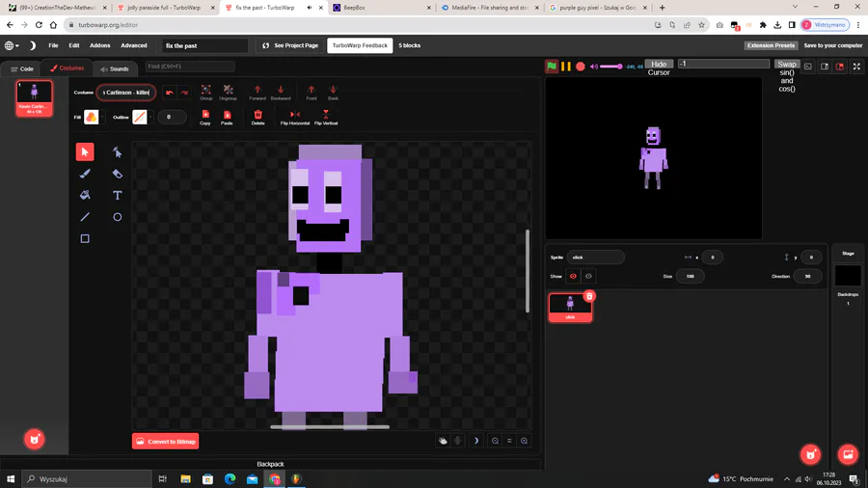Flip the costume horizontally
This screenshot has width=868, height=488.
click(x=295, y=118)
